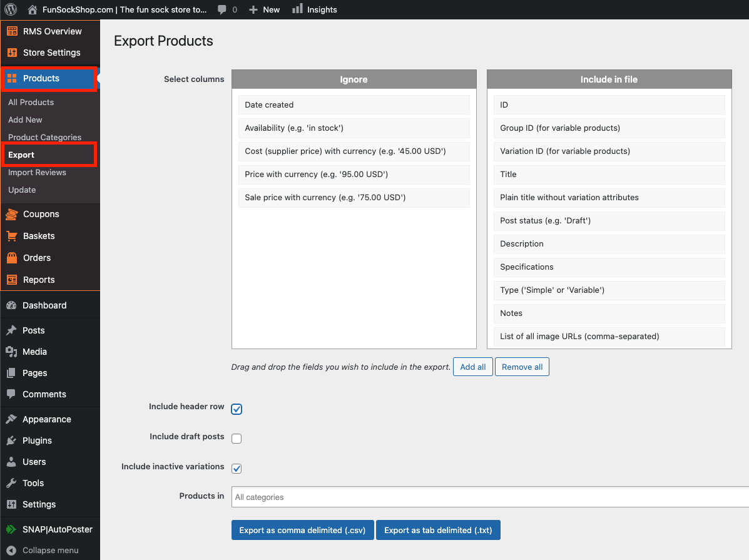The width and height of the screenshot is (749, 560).
Task: Select the Availability (e.g. 'in stock') field
Action: 354,128
